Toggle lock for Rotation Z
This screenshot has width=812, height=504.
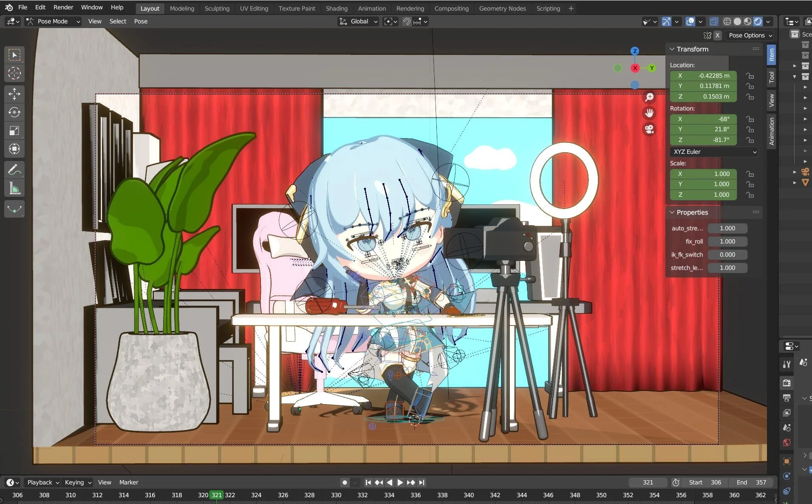[750, 140]
